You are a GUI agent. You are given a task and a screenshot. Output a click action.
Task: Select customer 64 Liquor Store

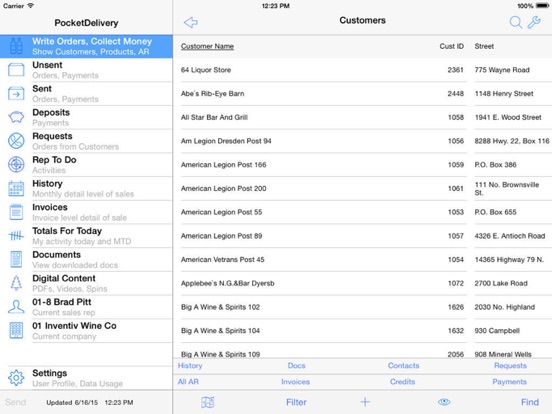pyautogui.click(x=206, y=70)
